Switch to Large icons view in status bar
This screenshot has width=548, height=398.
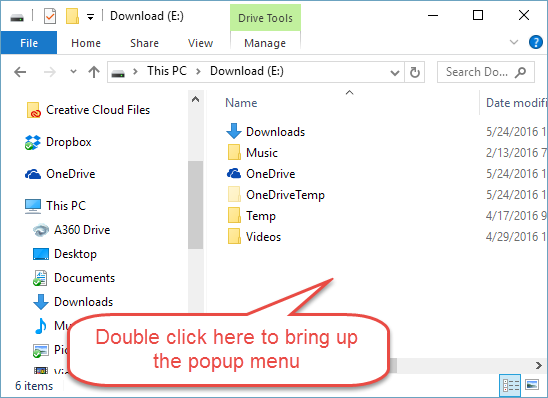532,385
